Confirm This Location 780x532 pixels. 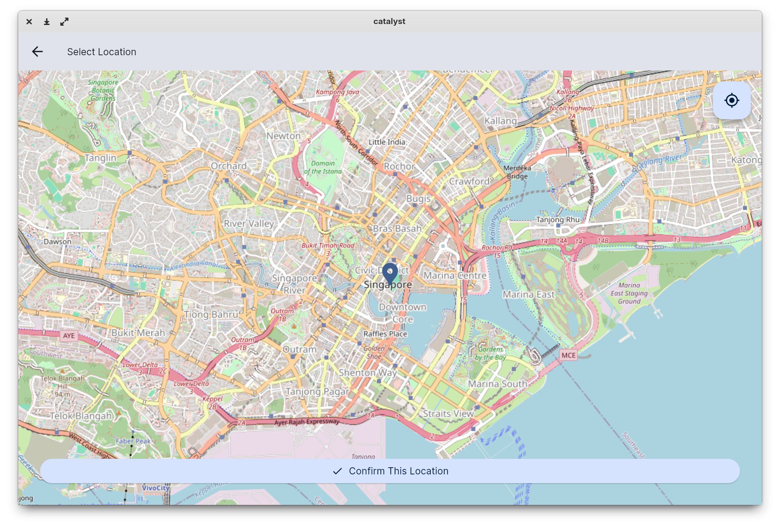[390, 471]
